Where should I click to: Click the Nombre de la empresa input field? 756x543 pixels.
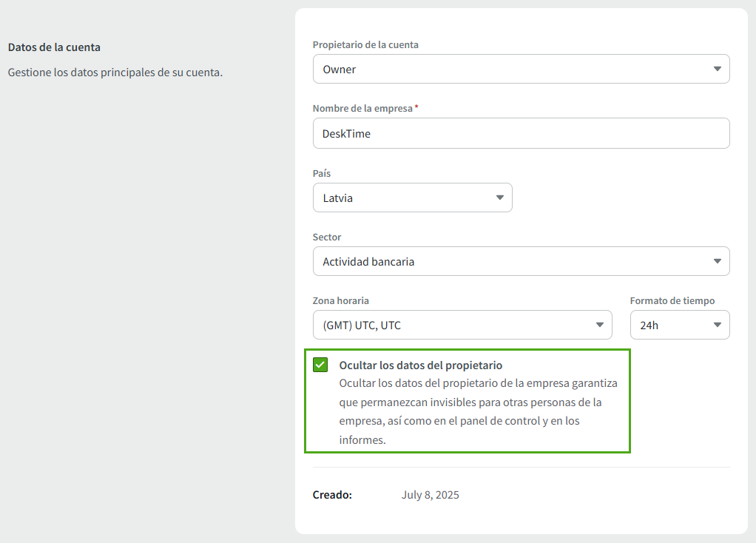pos(521,133)
